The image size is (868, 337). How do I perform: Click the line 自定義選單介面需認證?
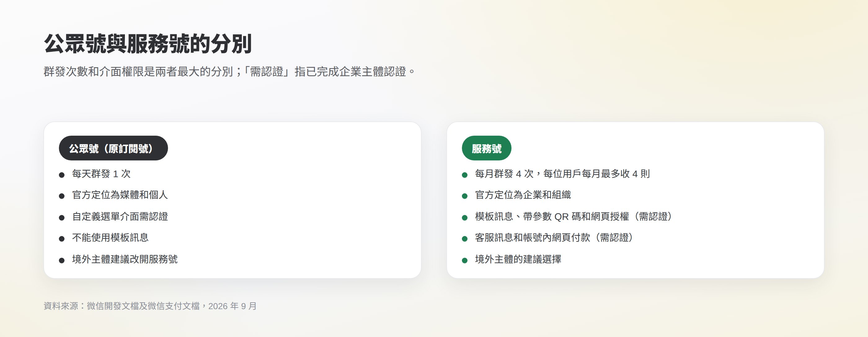(x=120, y=217)
